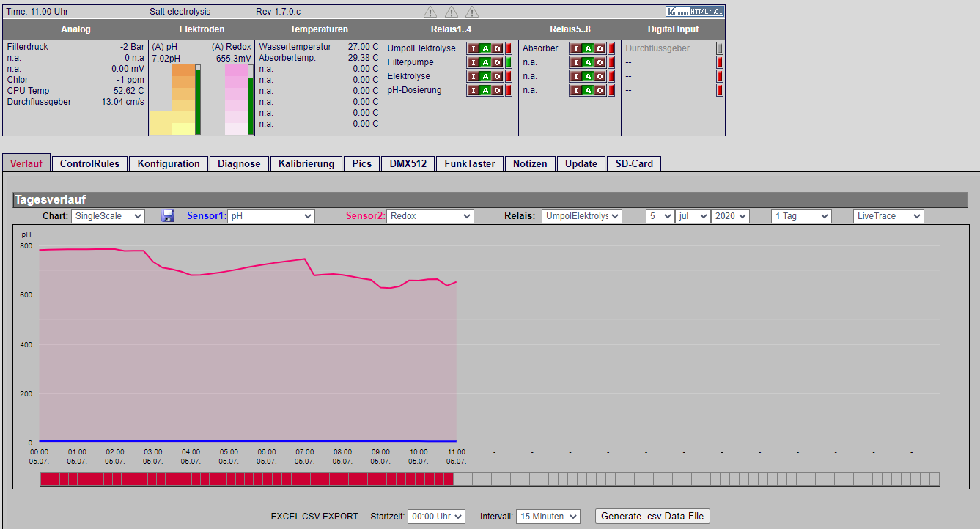980x529 pixels.
Task: Open the DMX512 tab
Action: click(x=408, y=163)
